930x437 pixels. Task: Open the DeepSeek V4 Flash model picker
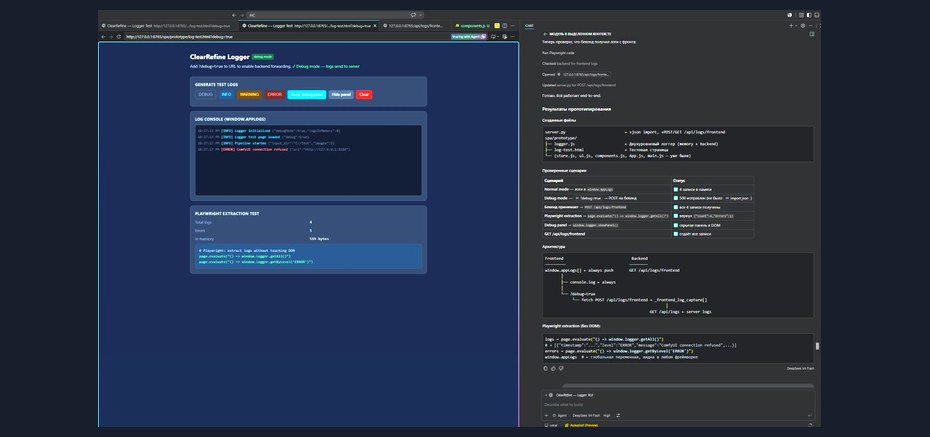click(x=586, y=415)
